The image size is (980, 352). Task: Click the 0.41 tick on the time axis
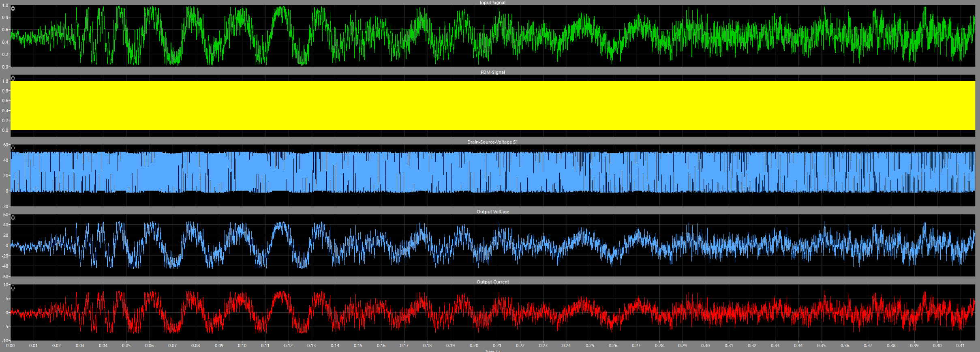(960, 346)
